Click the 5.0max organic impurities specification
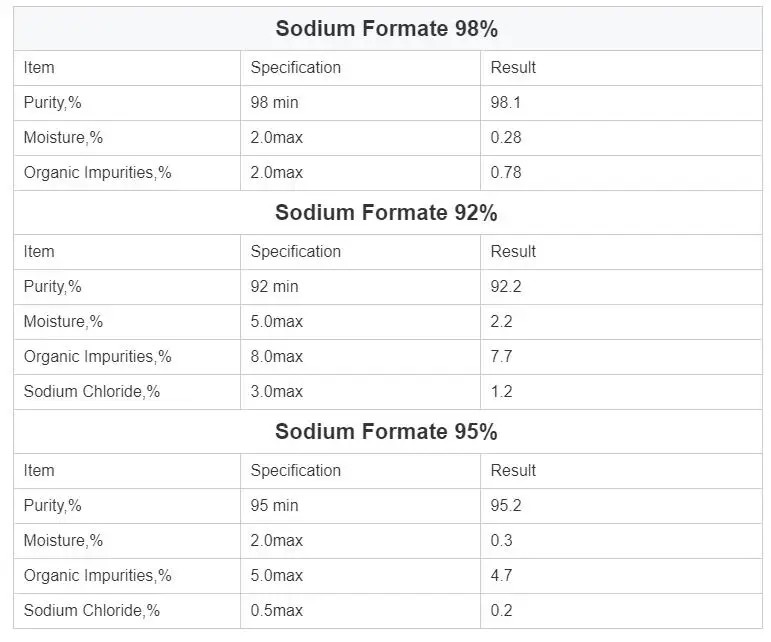The image size is (771, 642). pos(276,576)
